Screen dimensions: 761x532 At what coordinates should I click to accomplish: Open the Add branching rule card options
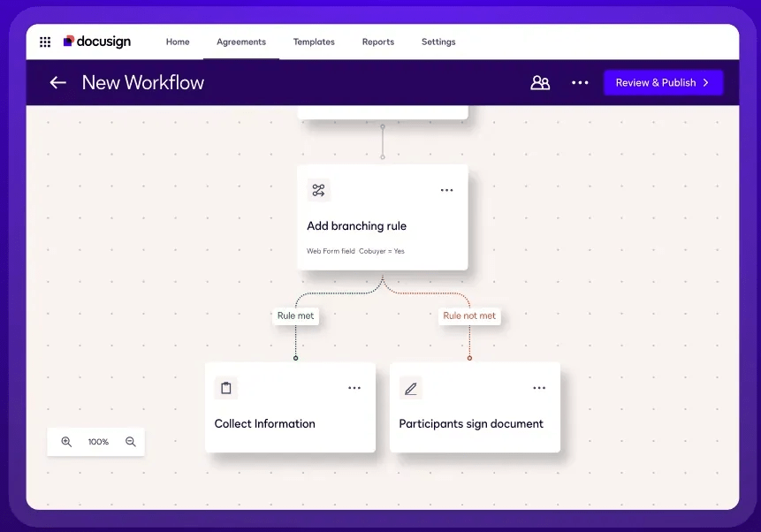tap(446, 190)
